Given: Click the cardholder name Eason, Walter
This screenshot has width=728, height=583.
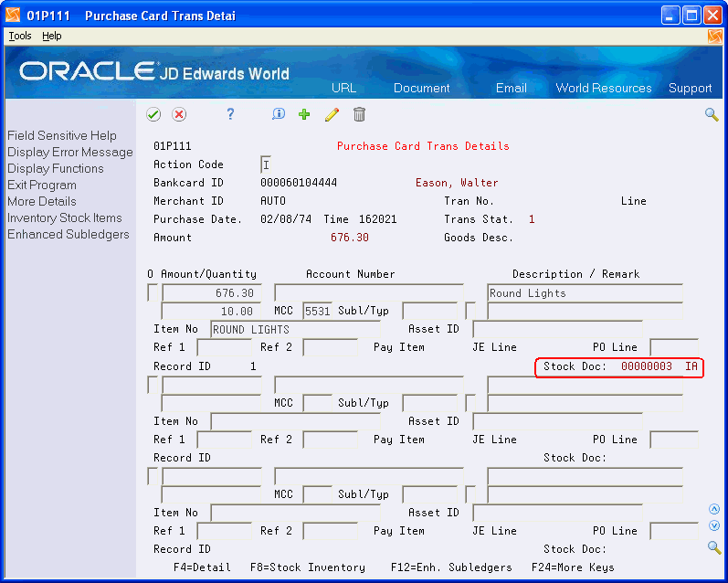Looking at the screenshot, I should click(457, 183).
